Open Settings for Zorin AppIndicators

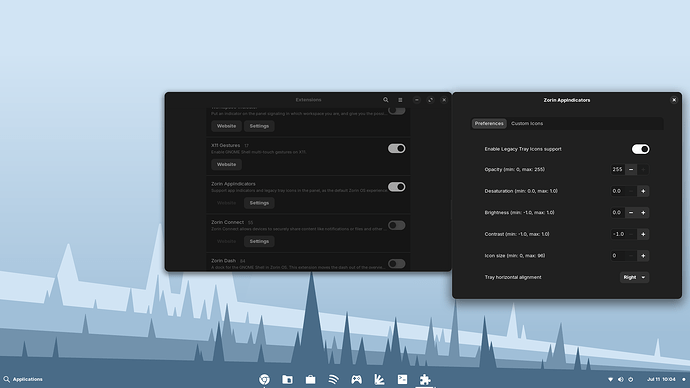tap(259, 203)
